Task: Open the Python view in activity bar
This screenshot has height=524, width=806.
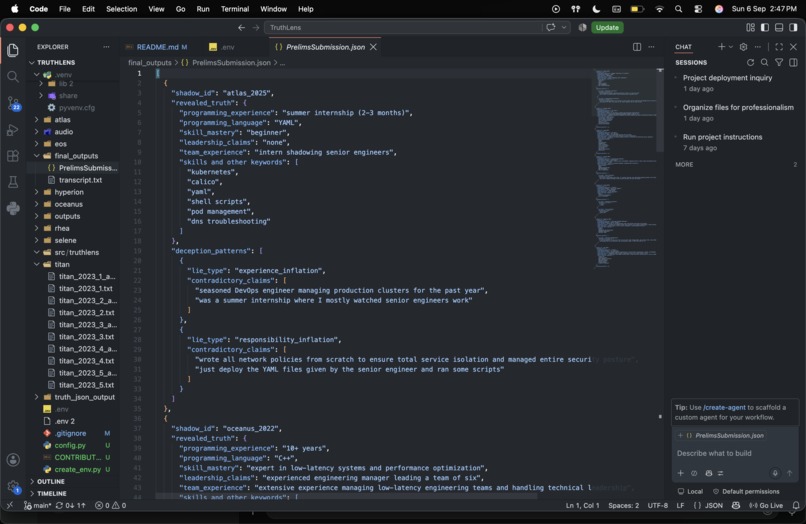Action: (13, 208)
